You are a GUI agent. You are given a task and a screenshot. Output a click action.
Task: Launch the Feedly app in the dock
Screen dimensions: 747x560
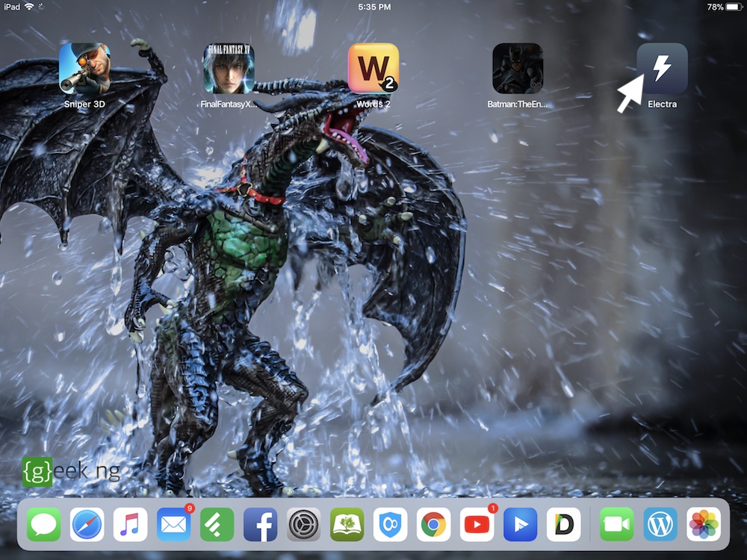(x=217, y=524)
